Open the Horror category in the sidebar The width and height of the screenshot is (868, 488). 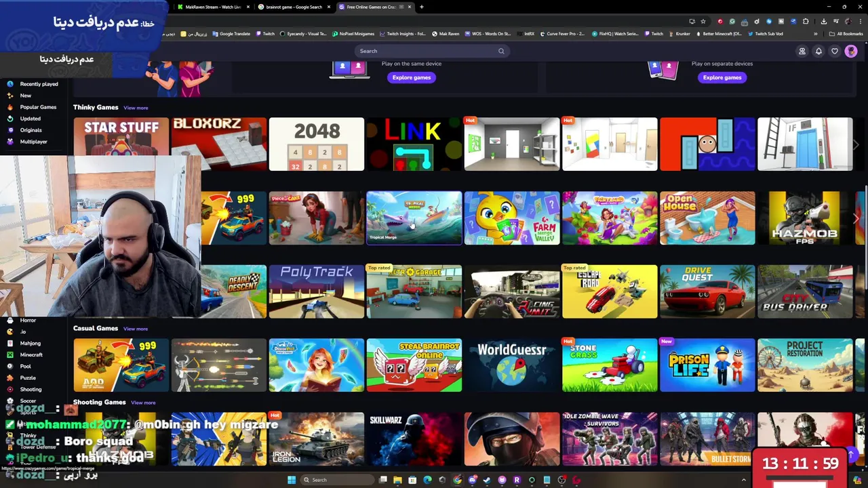coord(22,320)
